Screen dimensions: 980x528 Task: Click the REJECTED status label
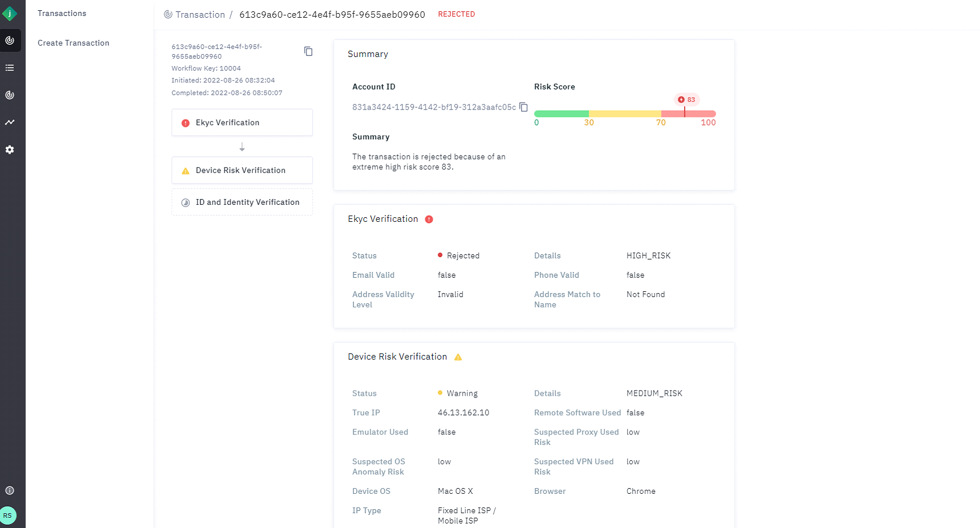coord(456,14)
